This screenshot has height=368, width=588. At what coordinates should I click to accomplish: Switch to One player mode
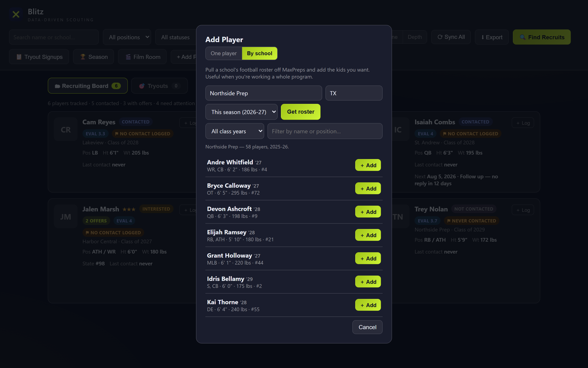point(224,53)
